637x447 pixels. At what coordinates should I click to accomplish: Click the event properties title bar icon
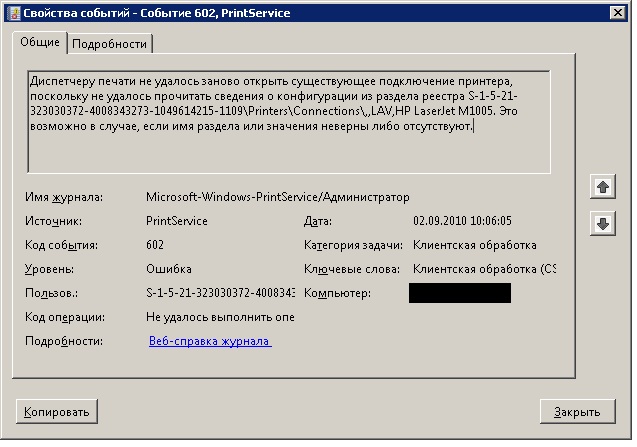[x=14, y=13]
